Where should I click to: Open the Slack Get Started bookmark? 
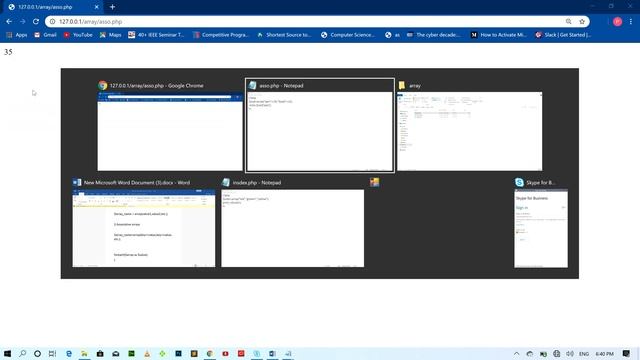(563, 35)
